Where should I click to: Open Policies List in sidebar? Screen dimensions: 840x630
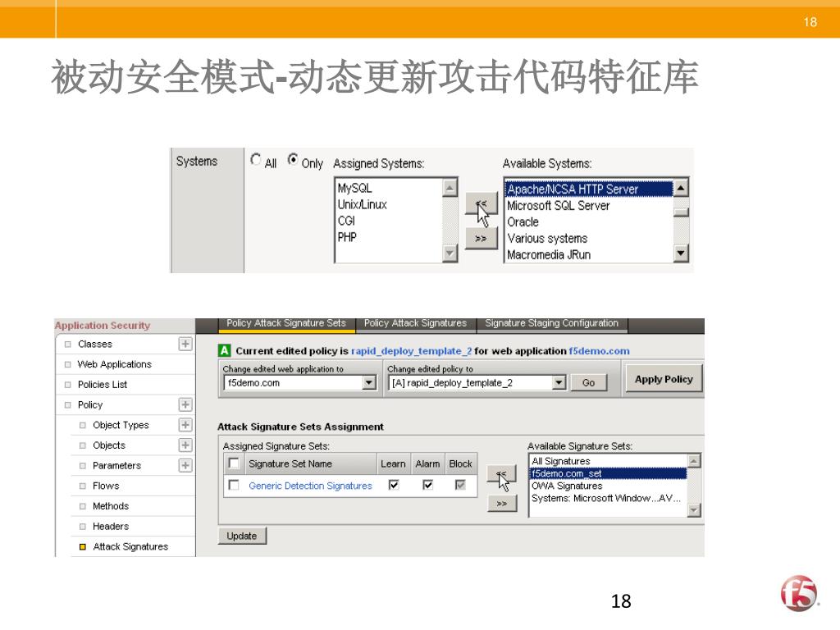(x=103, y=385)
